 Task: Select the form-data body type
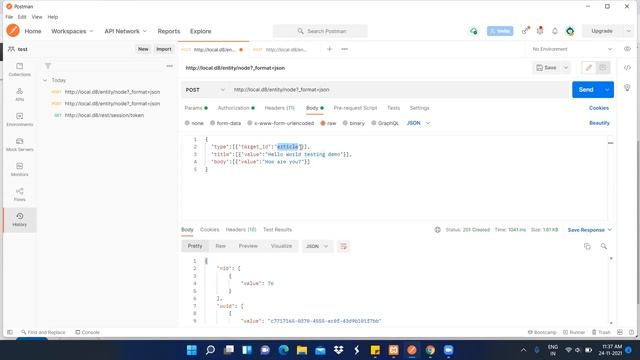click(225, 123)
